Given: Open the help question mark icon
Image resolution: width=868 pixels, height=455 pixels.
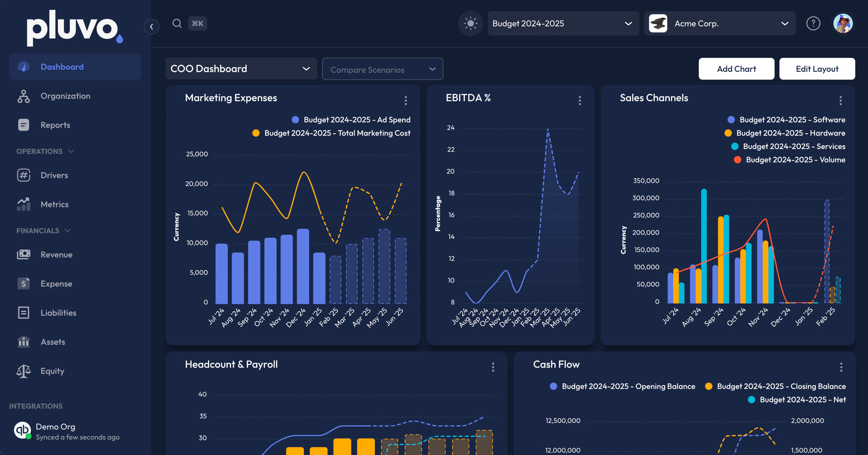Looking at the screenshot, I should click(813, 23).
